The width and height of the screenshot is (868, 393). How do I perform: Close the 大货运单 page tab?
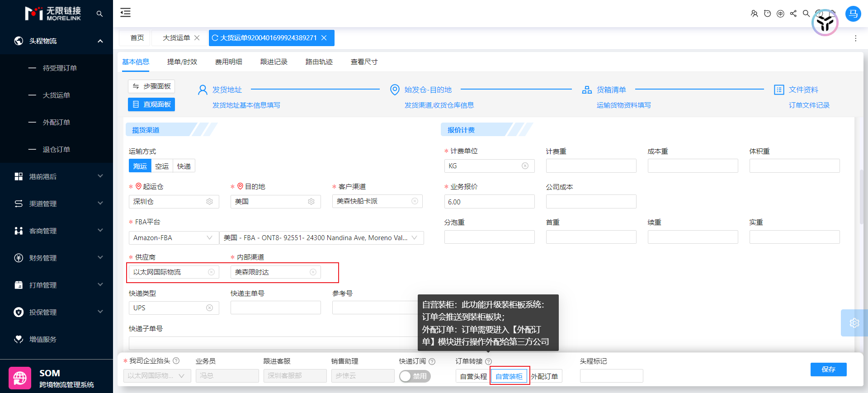(197, 38)
